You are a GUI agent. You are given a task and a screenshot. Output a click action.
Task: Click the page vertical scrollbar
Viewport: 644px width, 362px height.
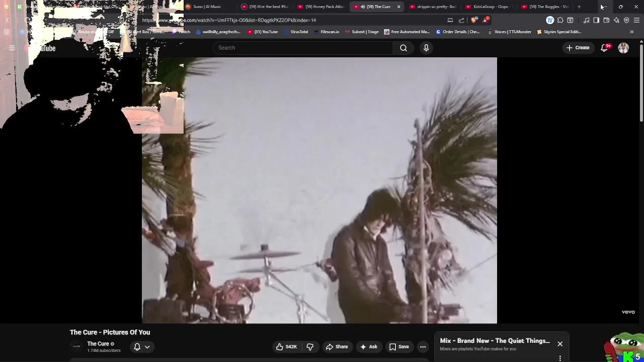[x=641, y=83]
